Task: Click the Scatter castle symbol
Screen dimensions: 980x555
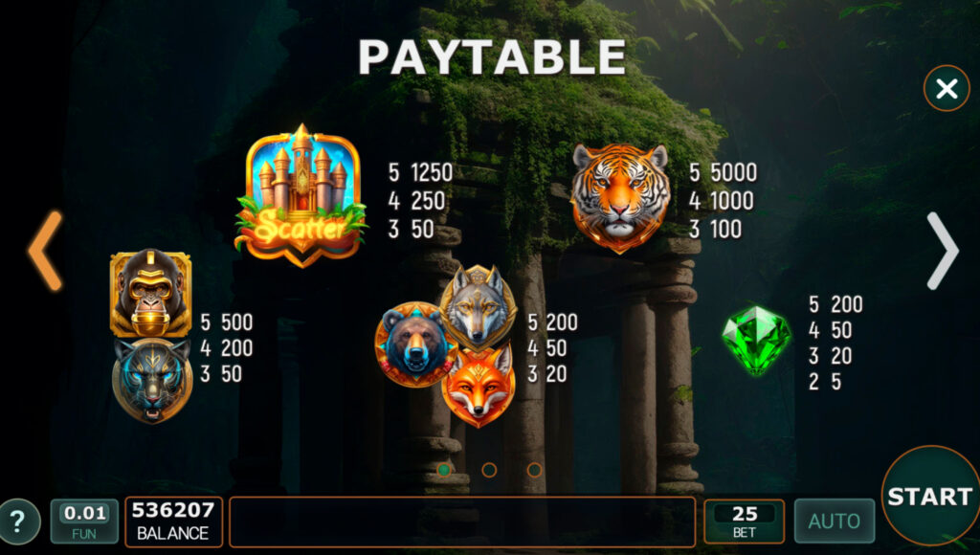Action: [301, 196]
